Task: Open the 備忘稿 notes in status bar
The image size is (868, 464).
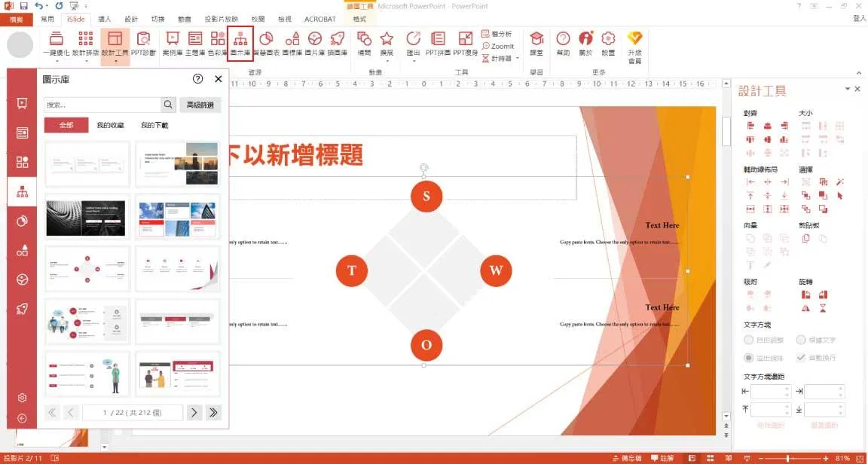Action: point(626,459)
